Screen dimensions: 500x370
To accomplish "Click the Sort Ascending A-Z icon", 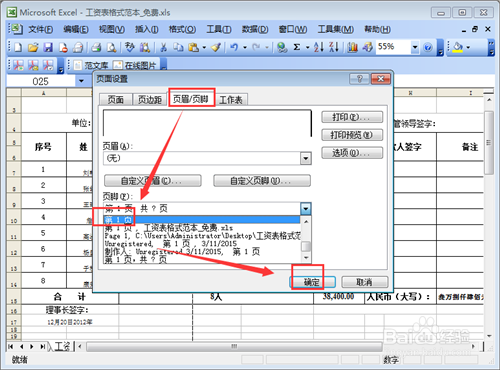I will click(319, 47).
